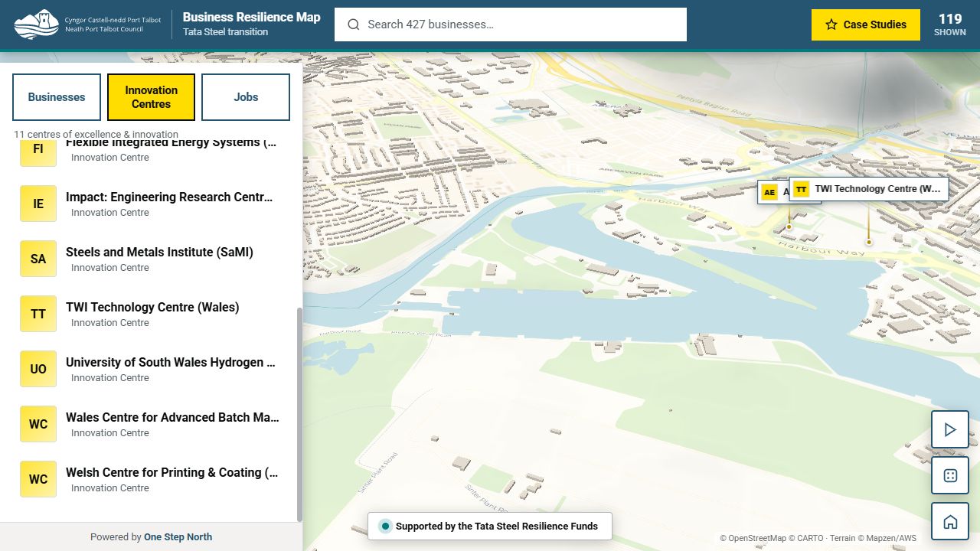Click the Business Resilience Map title

pyautogui.click(x=252, y=17)
